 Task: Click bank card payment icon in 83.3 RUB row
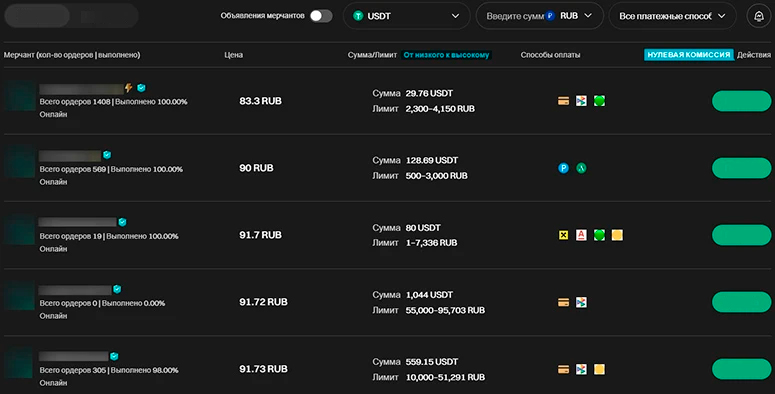point(563,101)
